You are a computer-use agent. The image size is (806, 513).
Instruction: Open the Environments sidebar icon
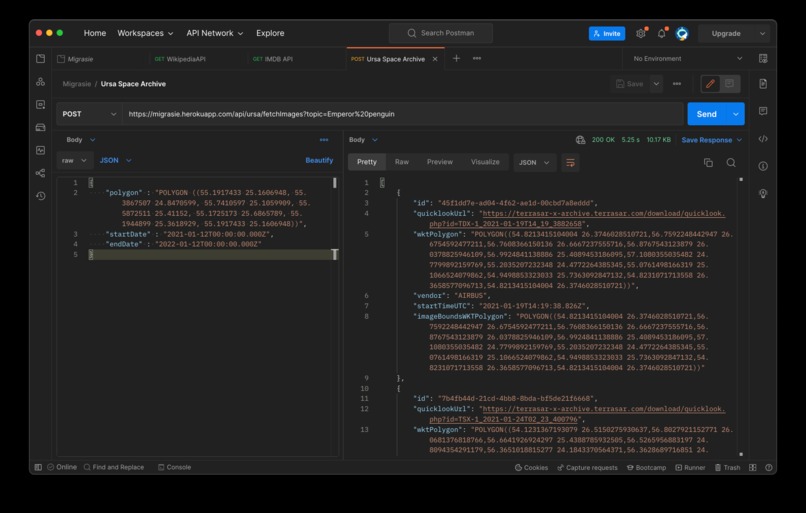(x=41, y=104)
